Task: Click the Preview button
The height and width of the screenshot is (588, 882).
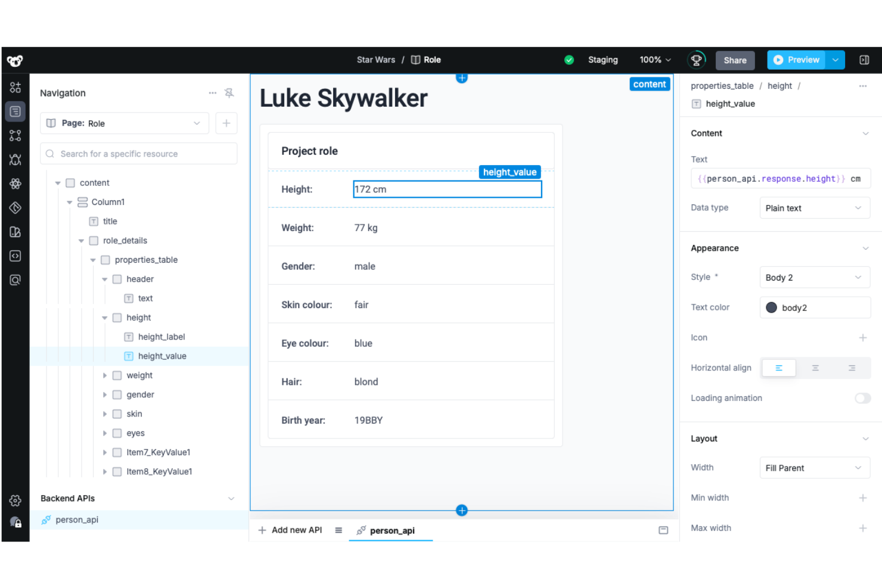Action: coord(797,60)
